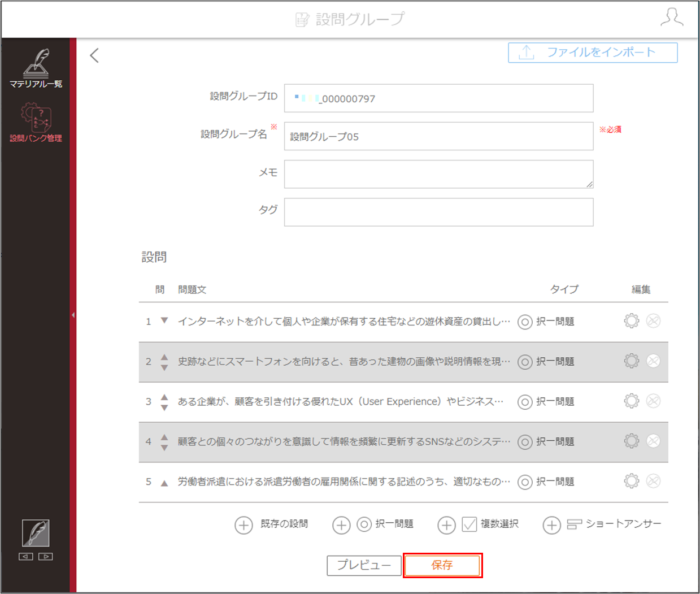
Task: Click the 設問 section heading
Action: [x=154, y=257]
